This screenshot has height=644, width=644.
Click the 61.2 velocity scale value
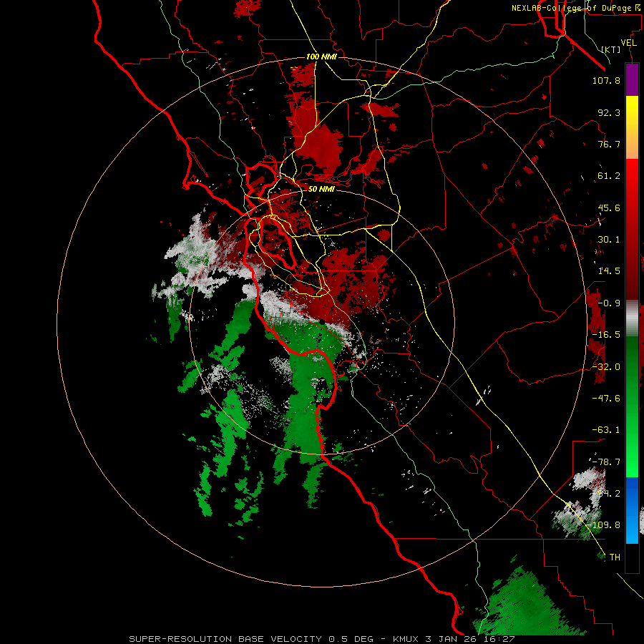(609, 176)
